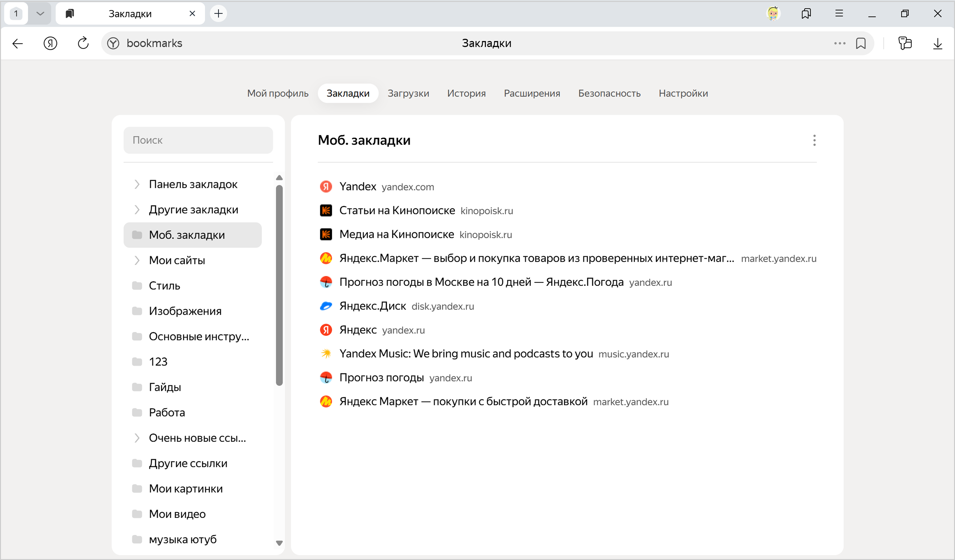Open three-dot menu for Моб. закладки folder
Screen dimensions: 955x560
pyautogui.click(x=814, y=140)
